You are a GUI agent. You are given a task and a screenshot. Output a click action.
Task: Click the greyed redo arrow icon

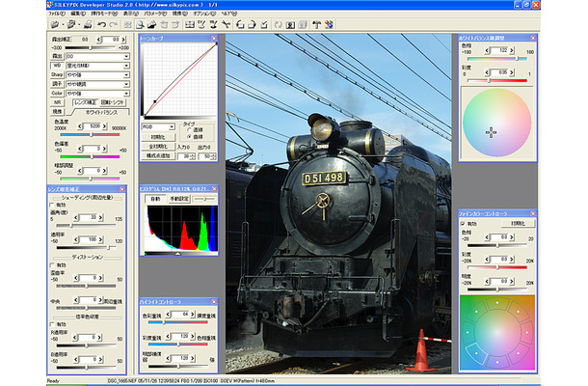(x=113, y=25)
